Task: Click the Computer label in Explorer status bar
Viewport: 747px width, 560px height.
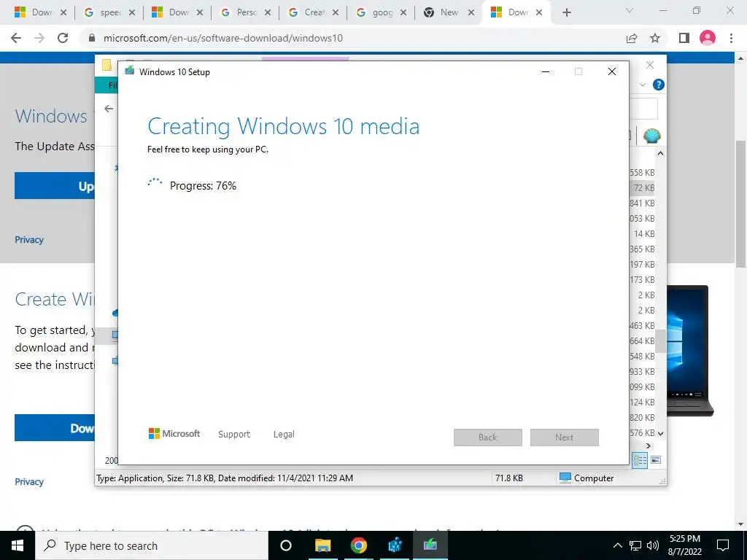Action: point(594,478)
